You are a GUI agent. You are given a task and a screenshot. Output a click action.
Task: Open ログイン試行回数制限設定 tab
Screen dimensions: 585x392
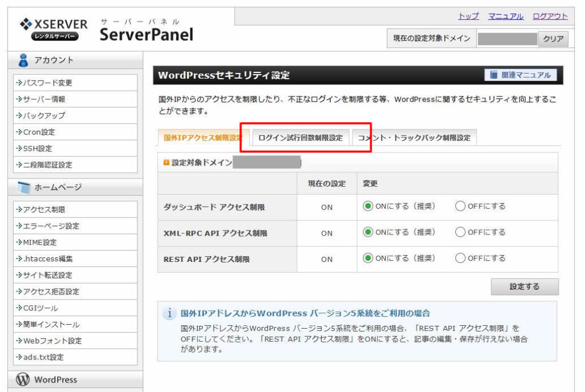click(300, 138)
